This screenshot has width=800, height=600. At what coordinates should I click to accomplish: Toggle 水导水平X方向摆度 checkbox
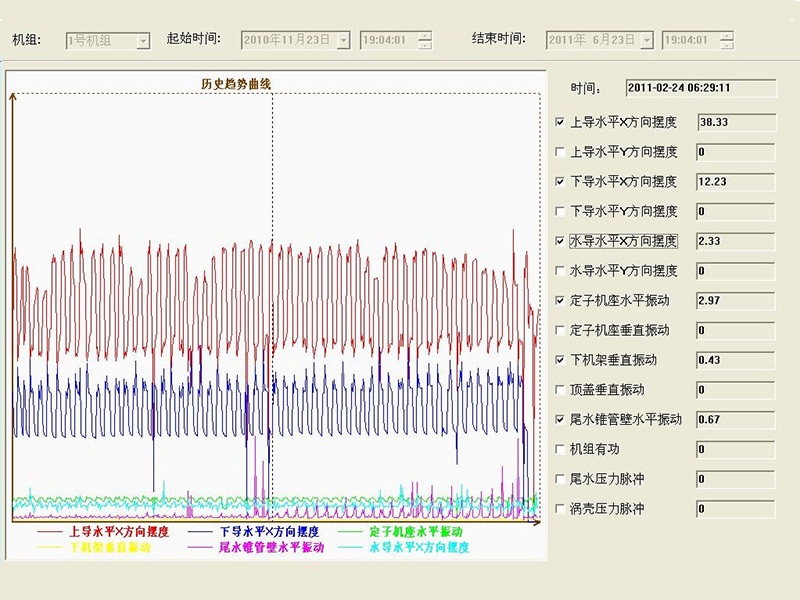pos(560,241)
